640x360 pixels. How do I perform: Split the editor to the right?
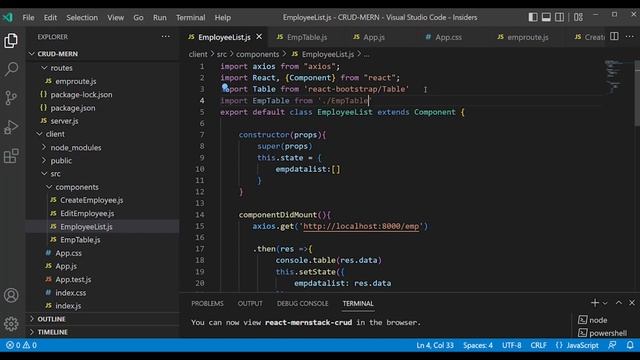pos(614,36)
